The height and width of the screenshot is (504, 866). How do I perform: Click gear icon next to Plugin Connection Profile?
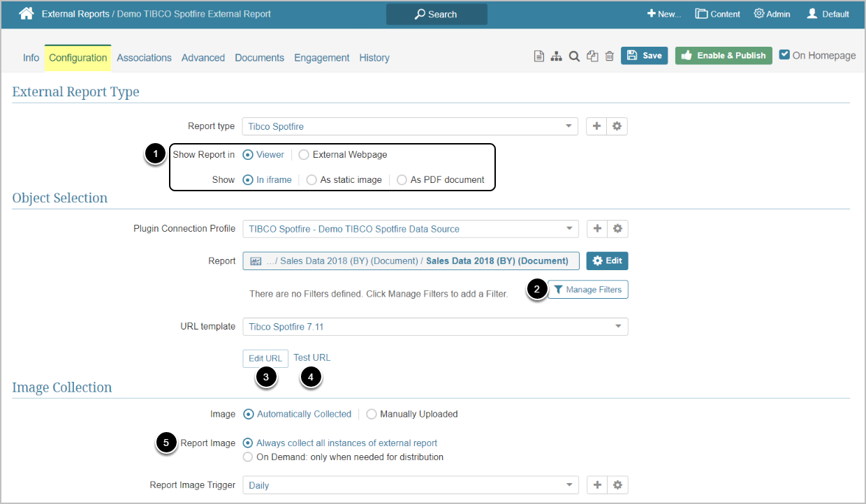point(617,228)
